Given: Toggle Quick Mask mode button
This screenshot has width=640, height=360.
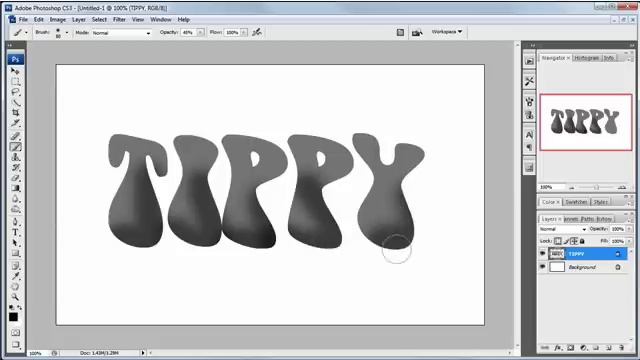Looking at the screenshot, I should 15,333.
